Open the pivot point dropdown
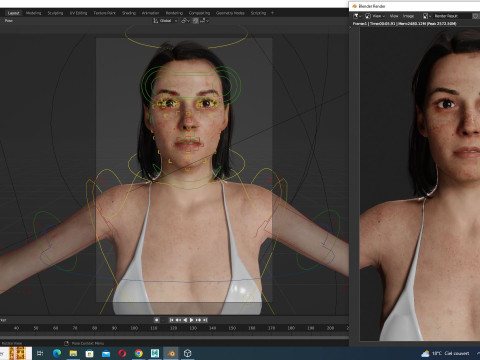The width and height of the screenshot is (480, 360). pyautogui.click(x=185, y=21)
